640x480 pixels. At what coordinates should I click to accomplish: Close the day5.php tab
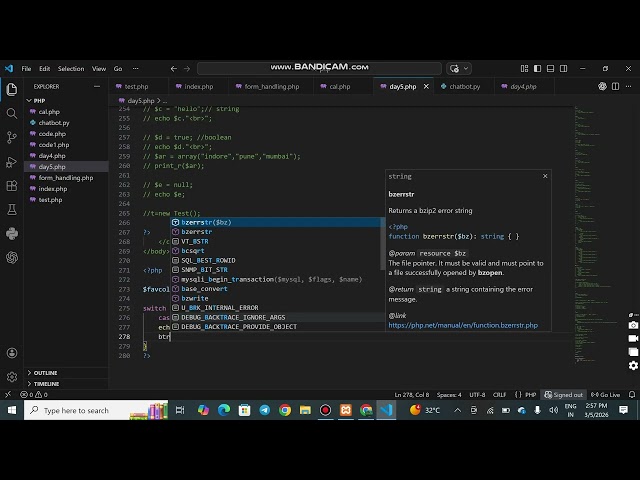[426, 87]
